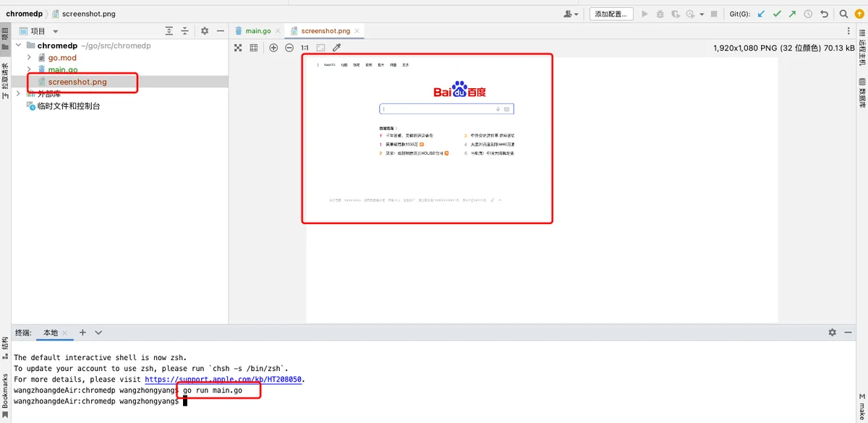Hide the project tool window

[220, 31]
